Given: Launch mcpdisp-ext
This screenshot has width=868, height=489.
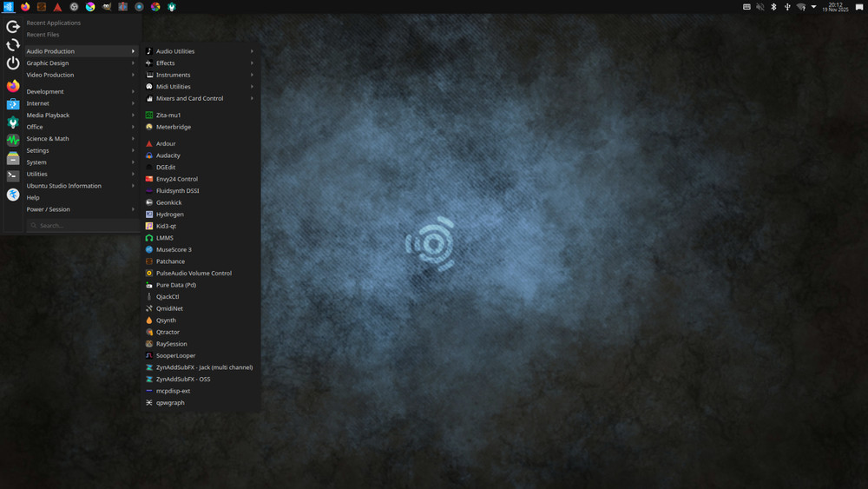Looking at the screenshot, I should (x=201, y=391).
